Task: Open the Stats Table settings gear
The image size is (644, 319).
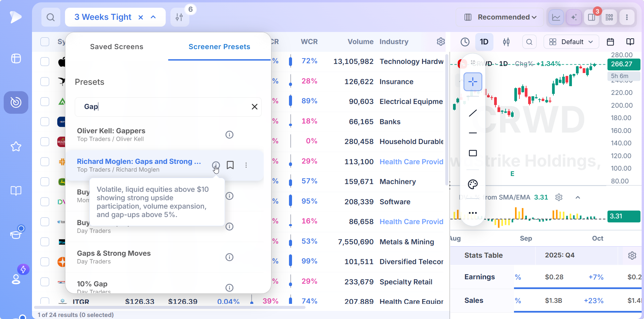Action: [x=632, y=255]
